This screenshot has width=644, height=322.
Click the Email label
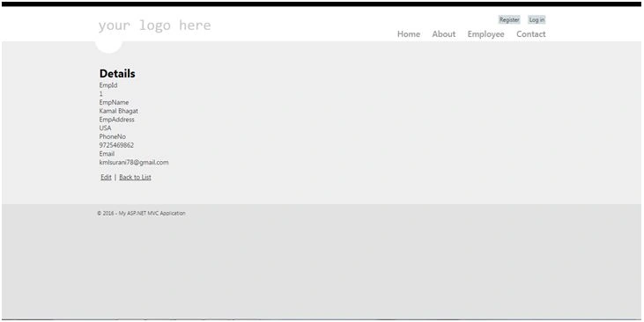pos(107,154)
